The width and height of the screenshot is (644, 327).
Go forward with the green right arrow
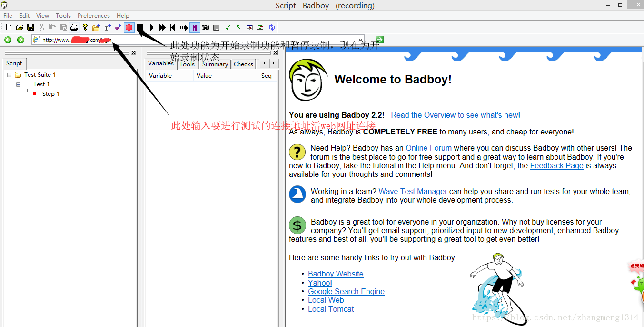tap(20, 40)
